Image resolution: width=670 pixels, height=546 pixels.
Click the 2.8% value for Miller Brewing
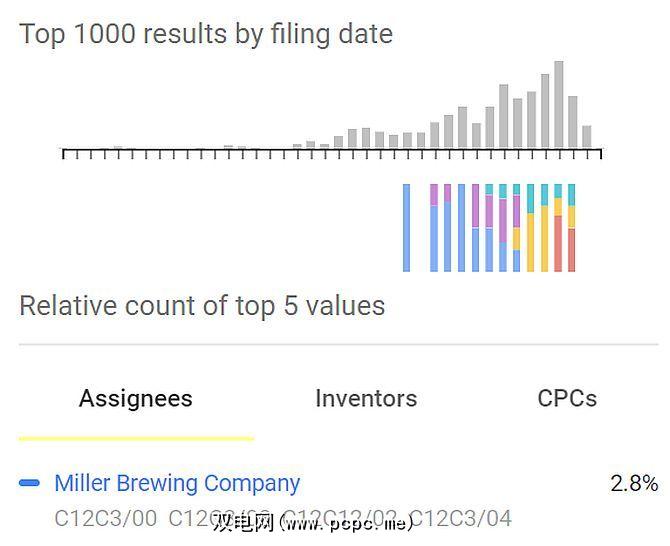coord(634,484)
